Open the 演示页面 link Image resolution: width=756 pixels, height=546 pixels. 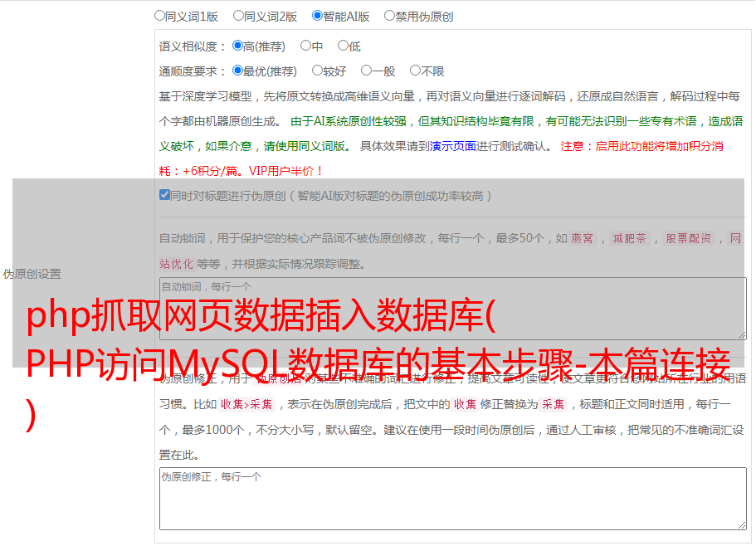click(x=452, y=146)
